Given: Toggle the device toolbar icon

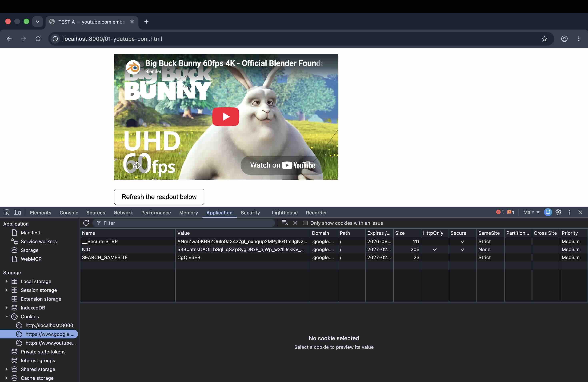Looking at the screenshot, I should click(x=18, y=212).
